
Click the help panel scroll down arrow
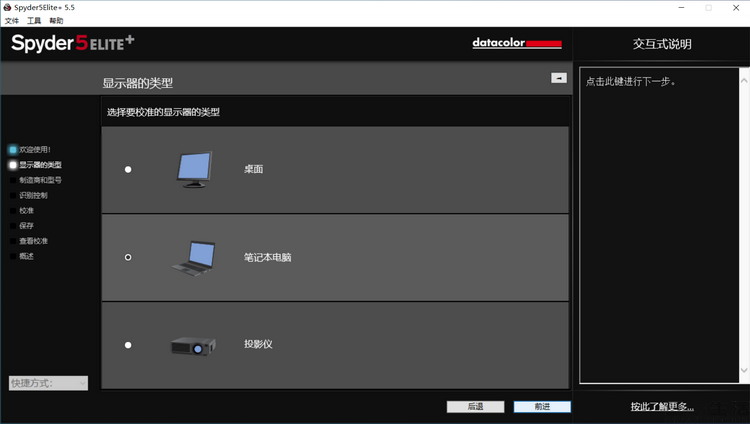(x=744, y=370)
